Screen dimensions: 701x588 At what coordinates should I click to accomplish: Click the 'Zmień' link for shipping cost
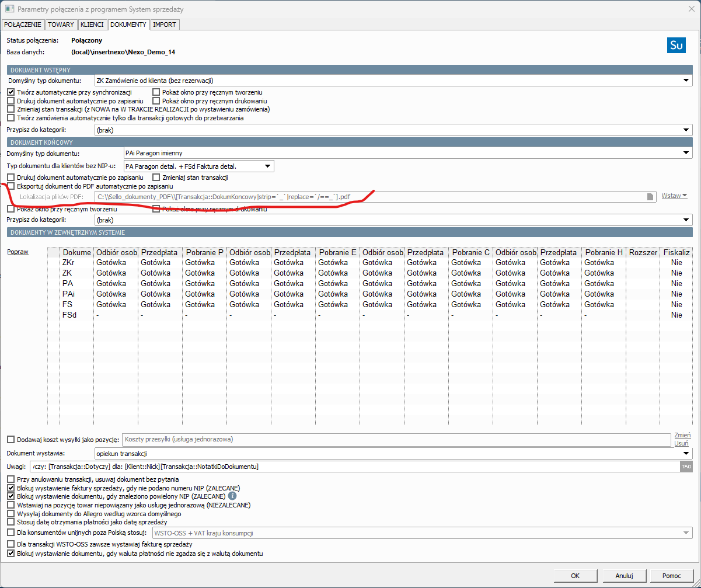pos(682,435)
